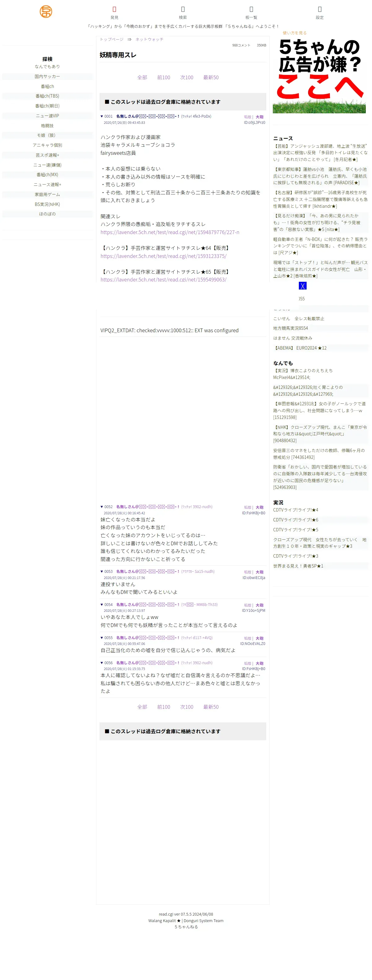
Task: Open the N-BOX news headline
Action: pos(320,246)
